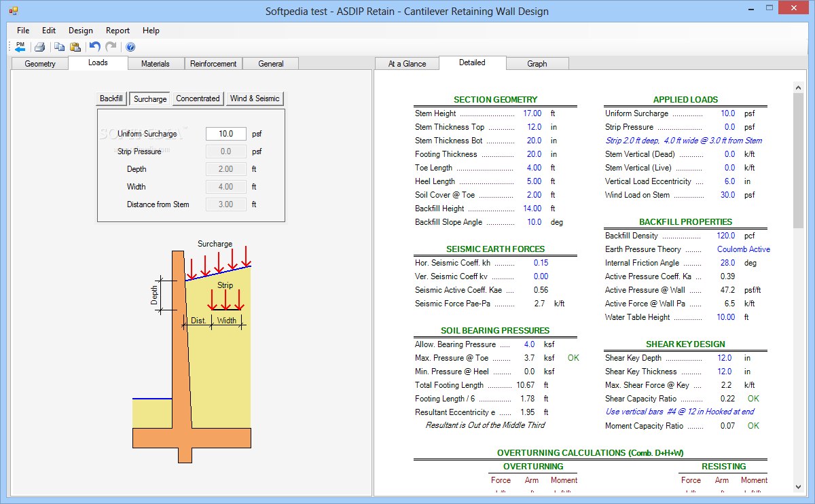Click the SECTION GEOMETRY heading
Image resolution: width=815 pixels, height=504 pixels.
coord(496,99)
